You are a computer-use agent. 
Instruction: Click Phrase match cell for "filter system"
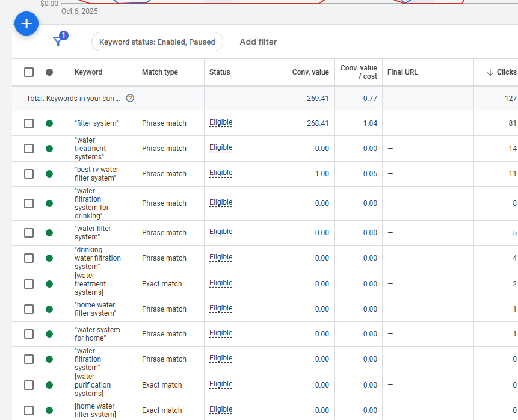point(164,123)
